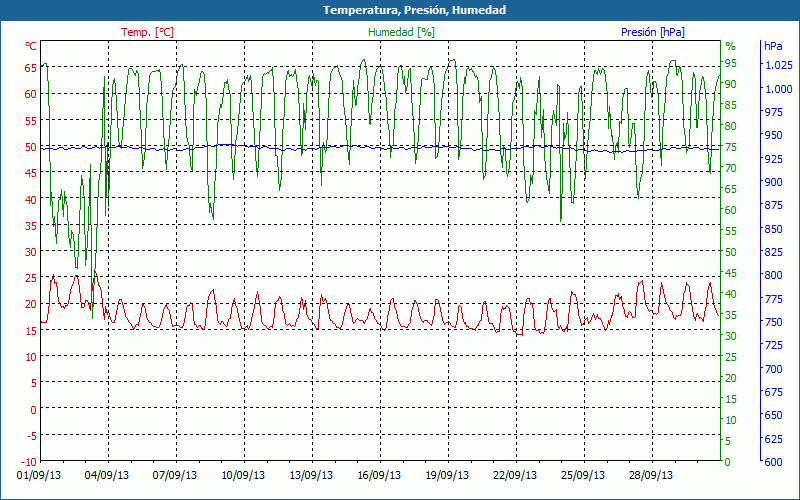Click the "19/09/13" date label
800x500 pixels.
pos(446,475)
